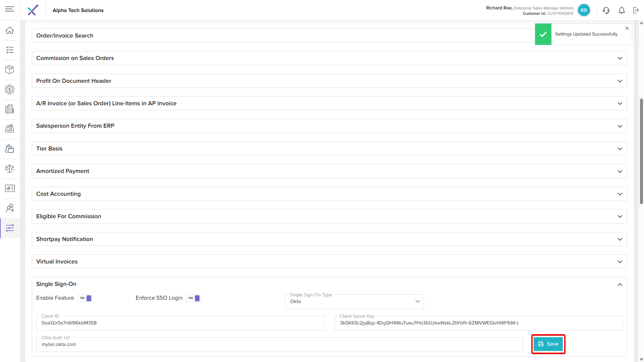This screenshot has width=644, height=362.
Task: Dismiss the Settings Updated notification
Action: pyautogui.click(x=627, y=28)
